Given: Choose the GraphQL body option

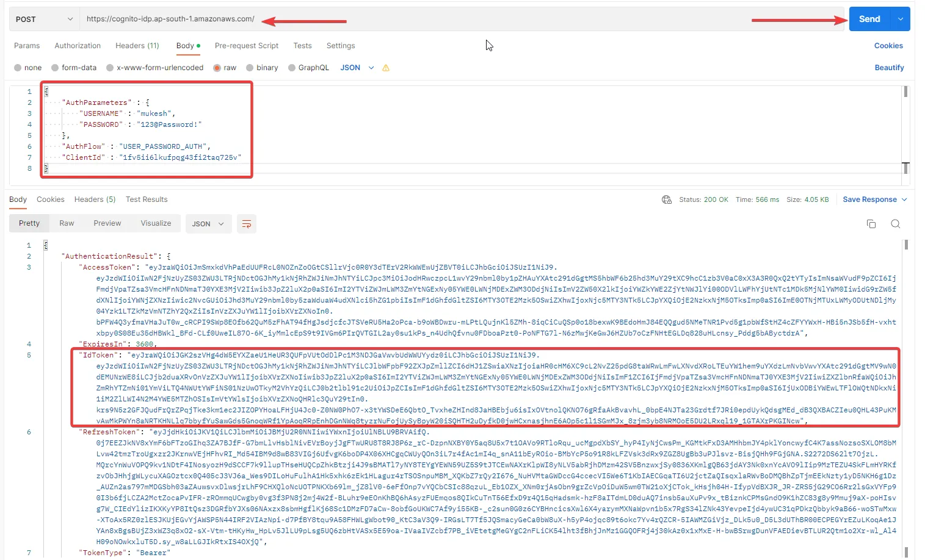Looking at the screenshot, I should (x=309, y=68).
